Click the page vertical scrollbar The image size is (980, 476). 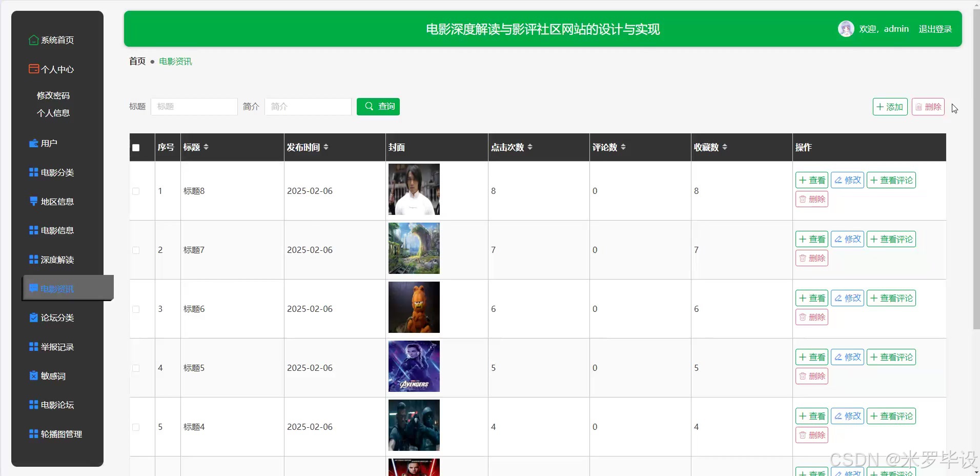pos(976,169)
